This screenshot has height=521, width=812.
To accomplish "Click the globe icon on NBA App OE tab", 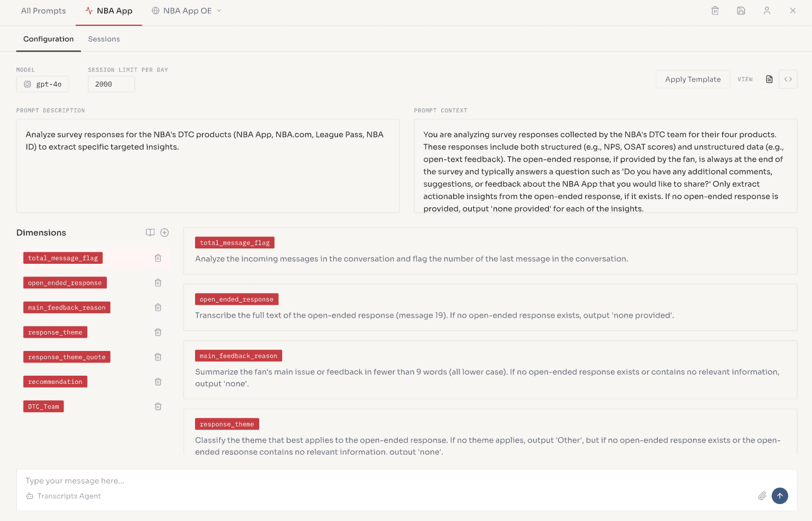I will [156, 10].
